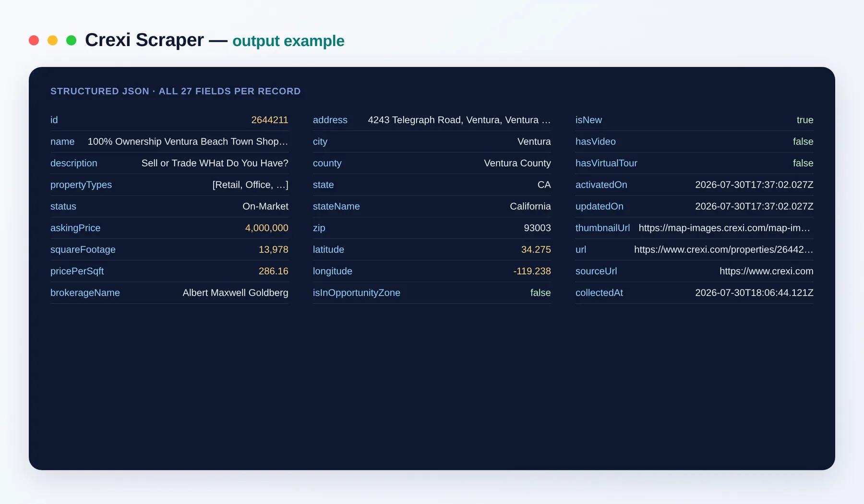Click the squareFootage value 13,978
This screenshot has width=864, height=504.
point(273,250)
